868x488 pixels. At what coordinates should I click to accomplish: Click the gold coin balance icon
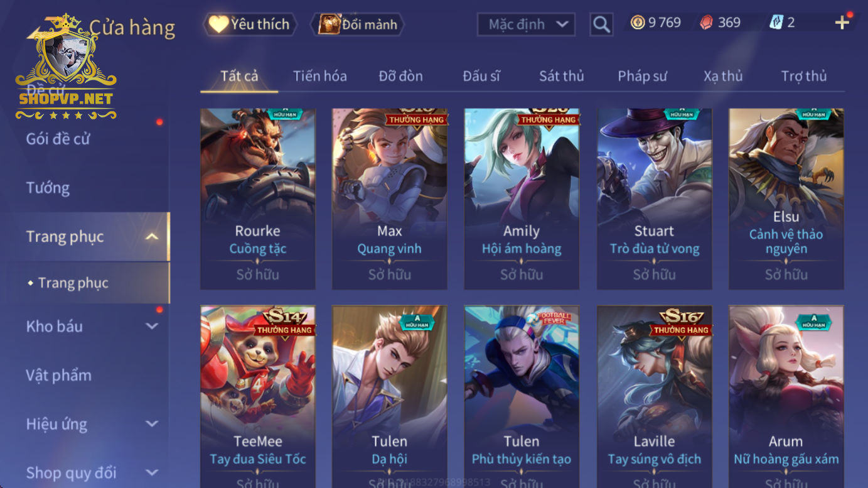tap(638, 23)
